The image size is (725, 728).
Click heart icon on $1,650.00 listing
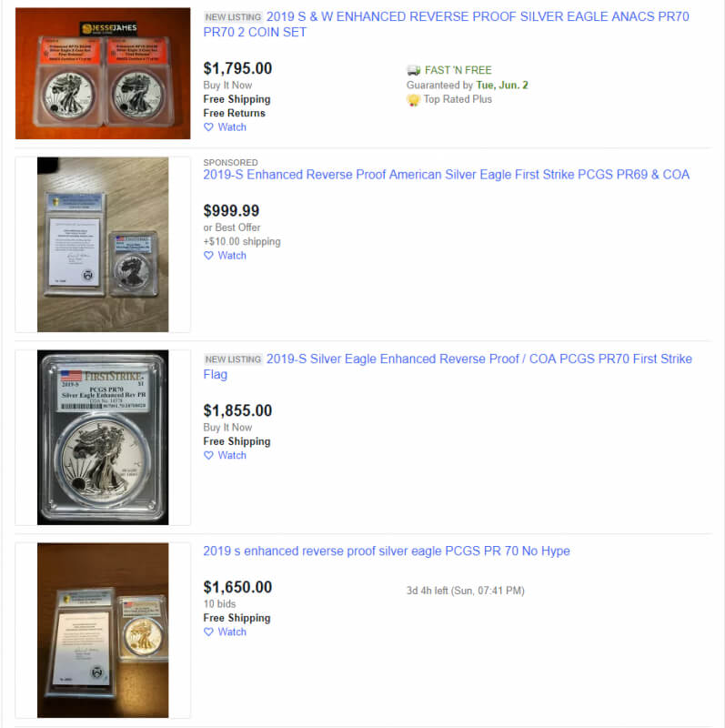(x=208, y=632)
